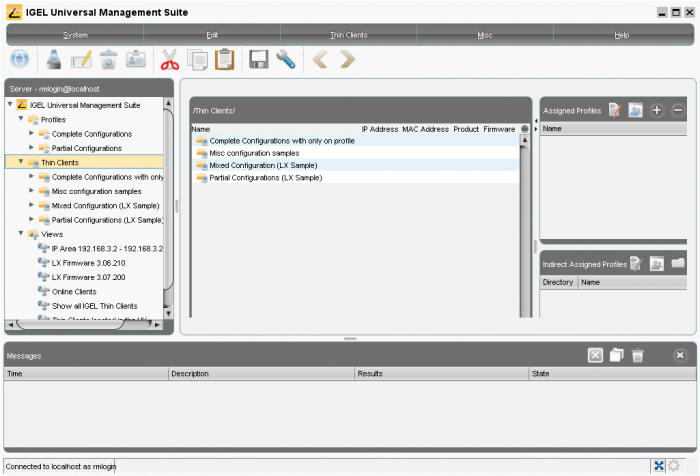Click the pencil edit toolbar icon
Image resolution: width=700 pixels, height=476 pixels.
click(x=82, y=59)
